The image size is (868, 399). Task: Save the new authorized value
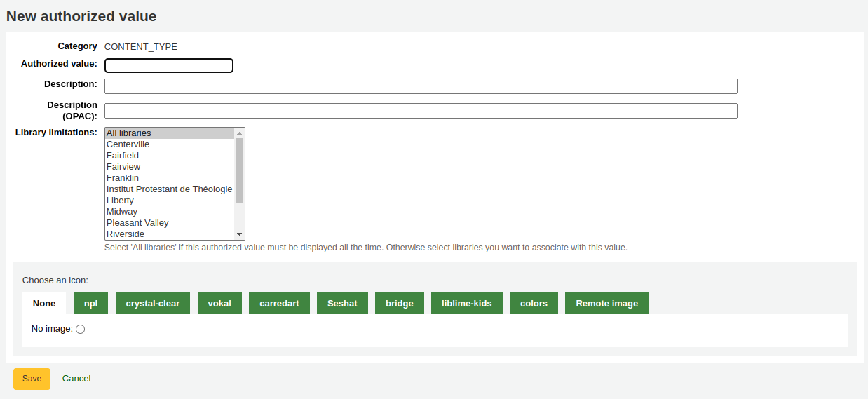point(32,379)
